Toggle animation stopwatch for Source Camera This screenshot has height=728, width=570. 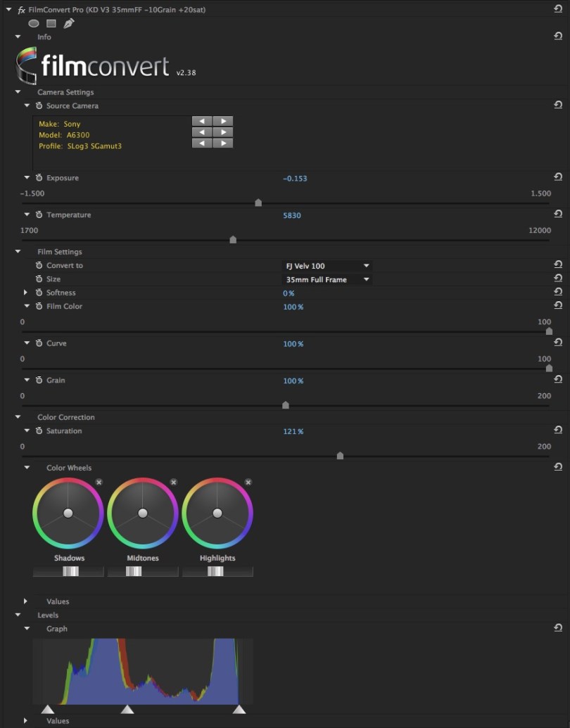pyautogui.click(x=39, y=106)
